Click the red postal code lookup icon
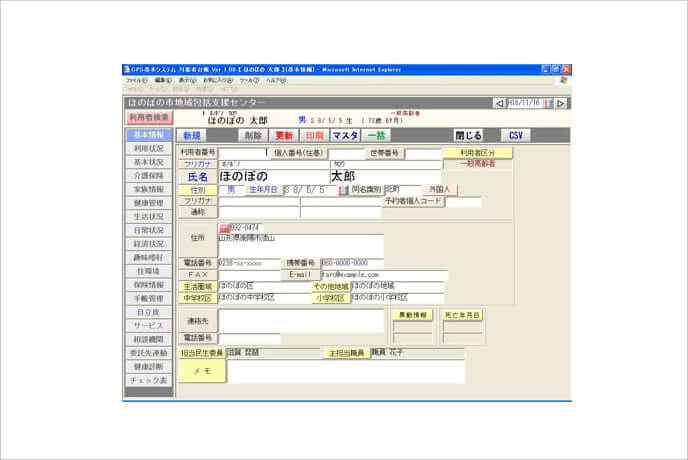The image size is (688, 460). click(224, 228)
